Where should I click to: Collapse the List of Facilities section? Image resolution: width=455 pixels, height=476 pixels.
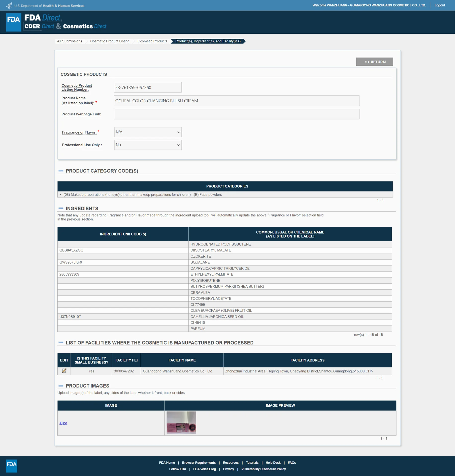click(61, 343)
